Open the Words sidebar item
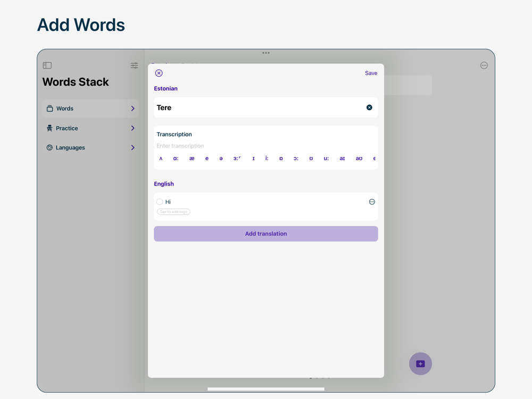Image resolution: width=532 pixels, height=399 pixels. click(x=65, y=109)
